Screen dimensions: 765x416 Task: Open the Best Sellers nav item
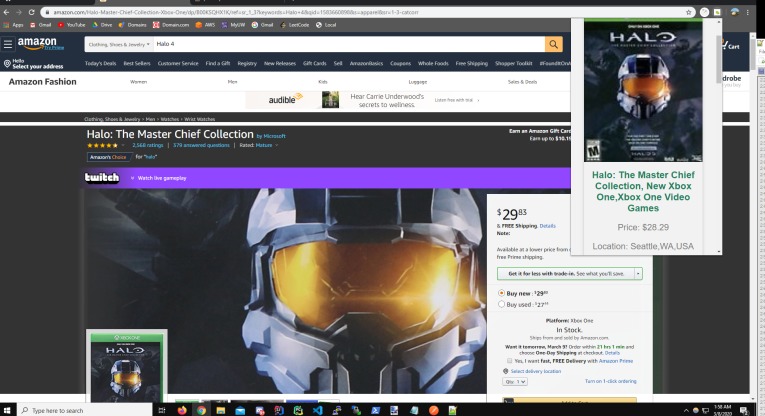click(x=137, y=63)
